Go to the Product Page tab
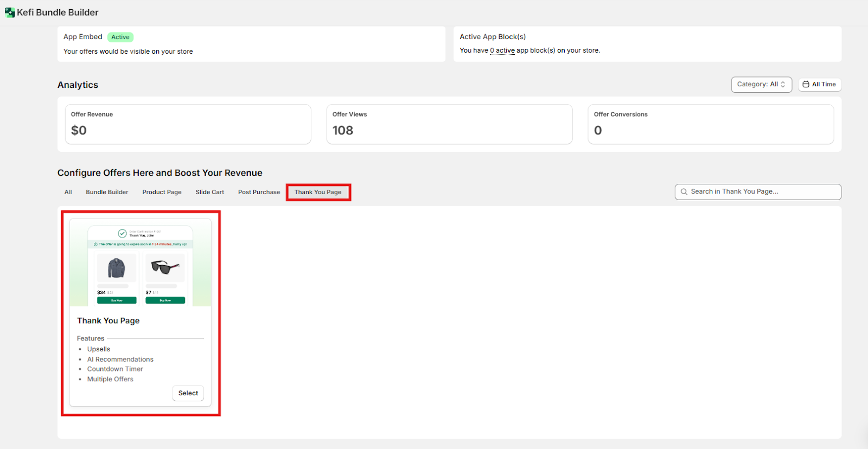The width and height of the screenshot is (868, 449). pos(162,193)
